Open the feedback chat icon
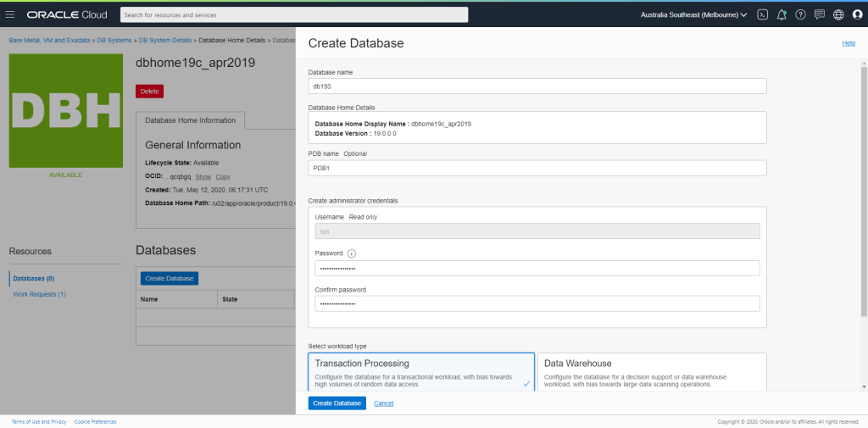Screen dimensions: 868x428 tap(819, 14)
